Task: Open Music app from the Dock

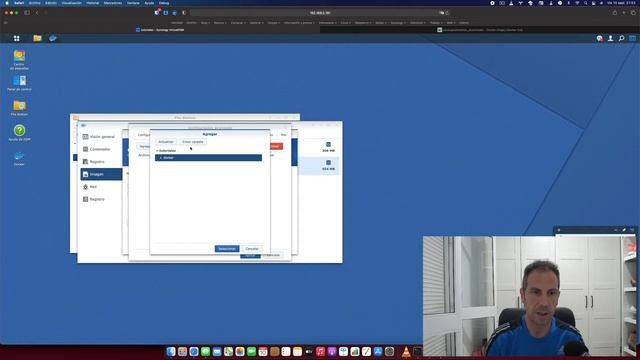Action: click(320, 351)
